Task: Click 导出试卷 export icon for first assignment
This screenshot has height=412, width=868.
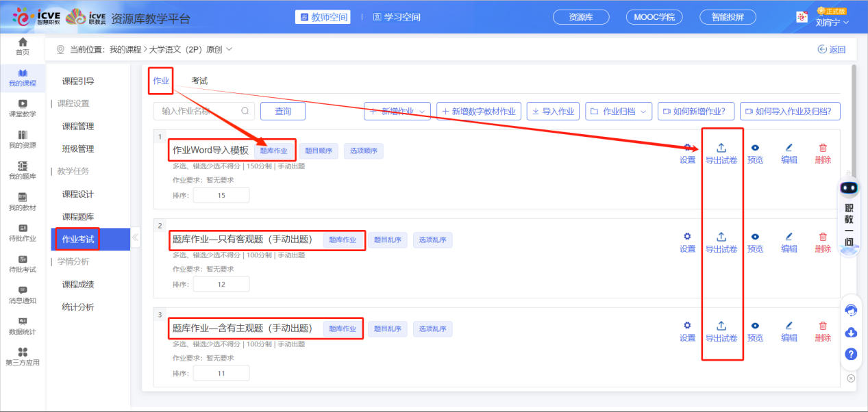Action: point(721,148)
